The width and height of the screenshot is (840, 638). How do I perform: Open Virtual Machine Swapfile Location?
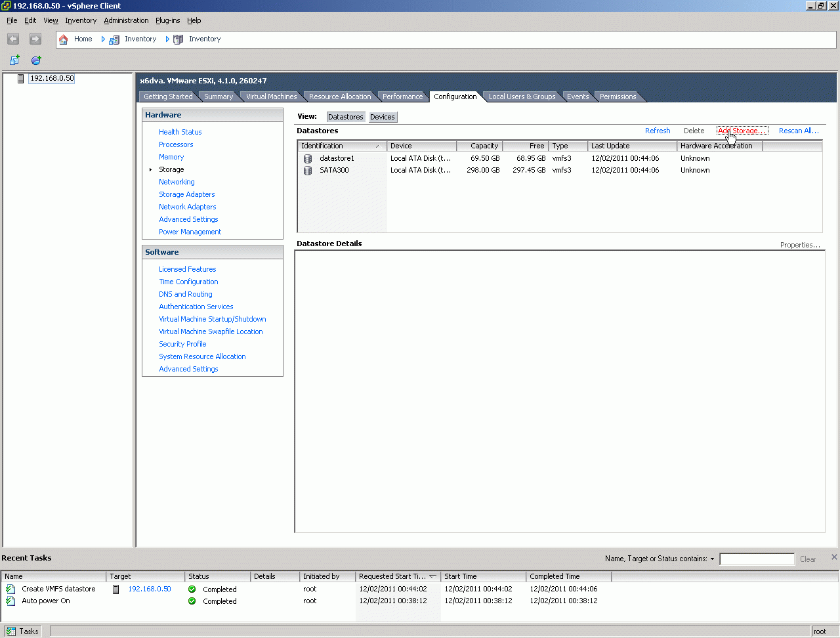(x=211, y=331)
